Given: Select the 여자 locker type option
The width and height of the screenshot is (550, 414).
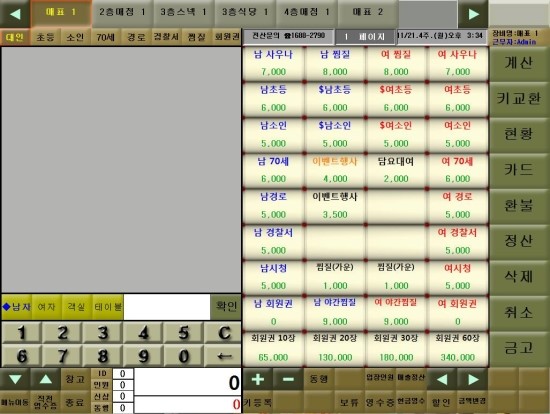Looking at the screenshot, I should [47, 307].
